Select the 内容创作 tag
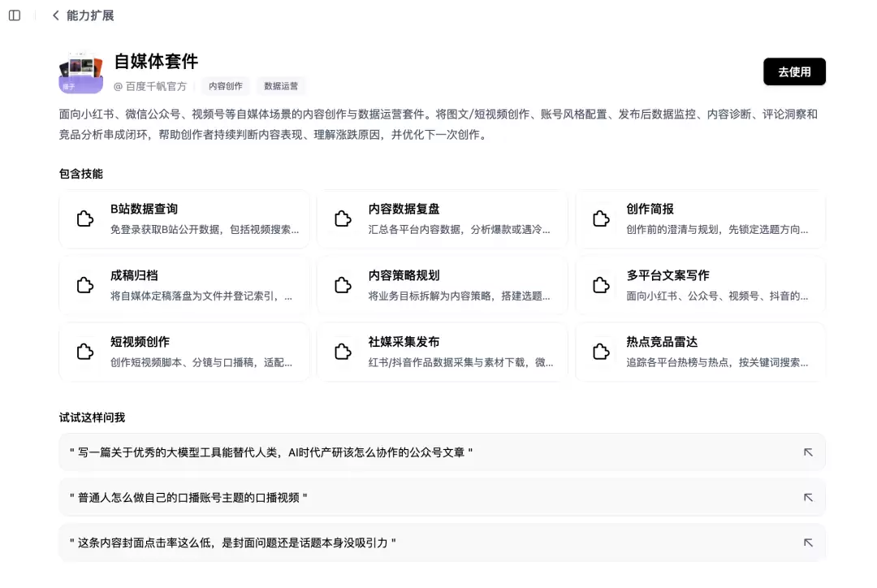This screenshot has width=877, height=588. [226, 86]
